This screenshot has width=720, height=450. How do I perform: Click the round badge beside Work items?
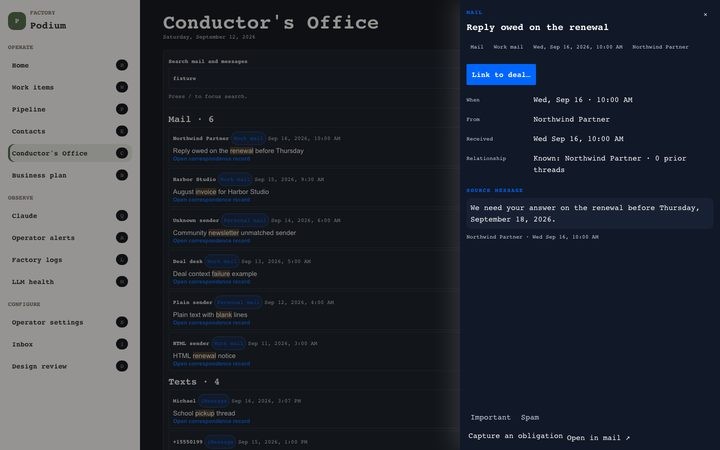(x=122, y=87)
